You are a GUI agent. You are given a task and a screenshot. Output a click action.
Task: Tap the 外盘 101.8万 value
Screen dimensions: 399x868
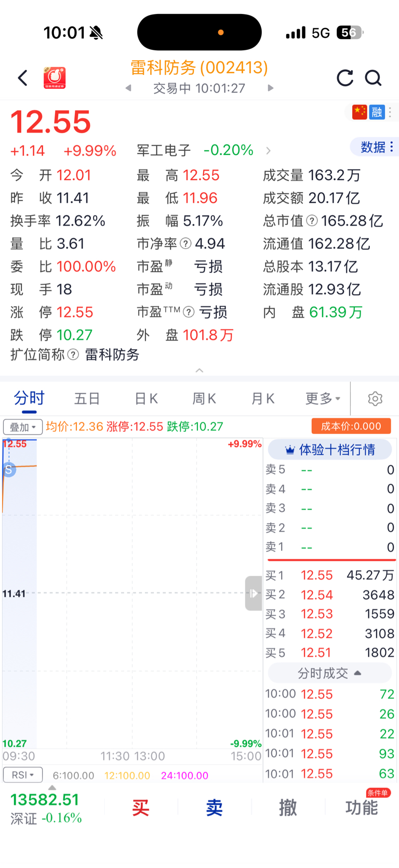pyautogui.click(x=208, y=335)
